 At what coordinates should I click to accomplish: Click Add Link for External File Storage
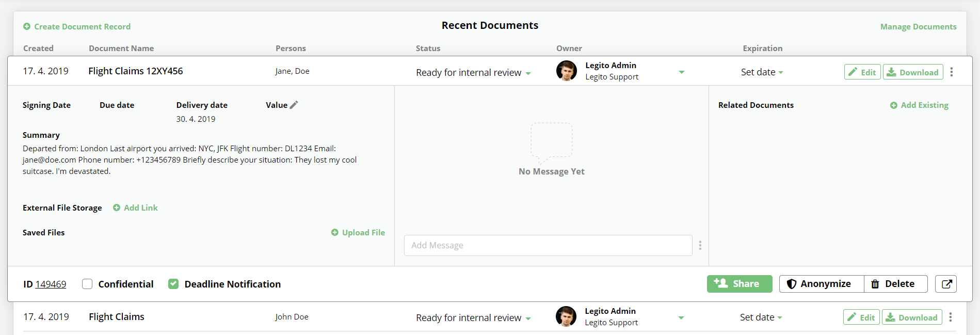(135, 208)
